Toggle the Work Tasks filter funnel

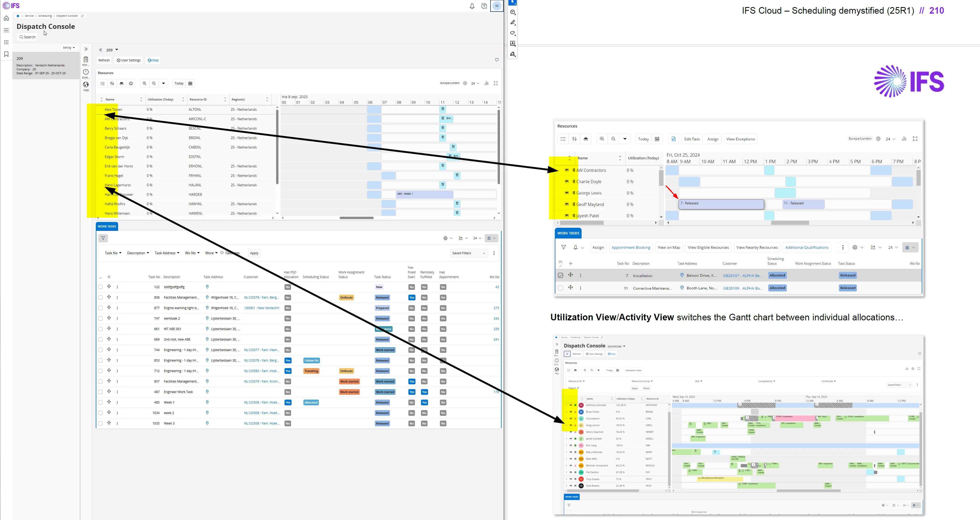tap(103, 238)
